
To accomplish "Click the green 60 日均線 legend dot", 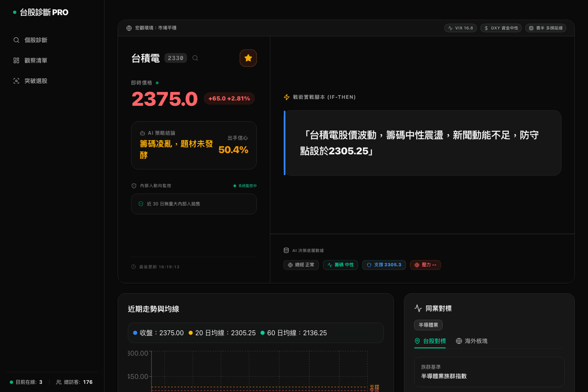I will 263,333.
